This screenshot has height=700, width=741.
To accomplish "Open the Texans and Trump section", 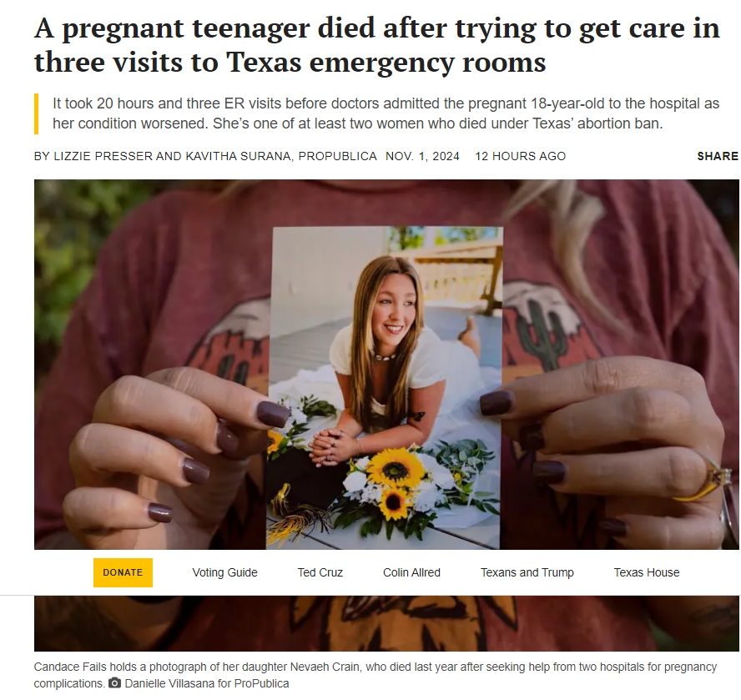I will [527, 572].
